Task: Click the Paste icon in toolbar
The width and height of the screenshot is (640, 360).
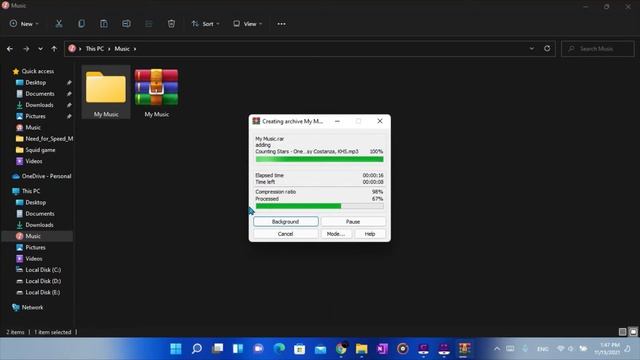Action: tap(104, 24)
